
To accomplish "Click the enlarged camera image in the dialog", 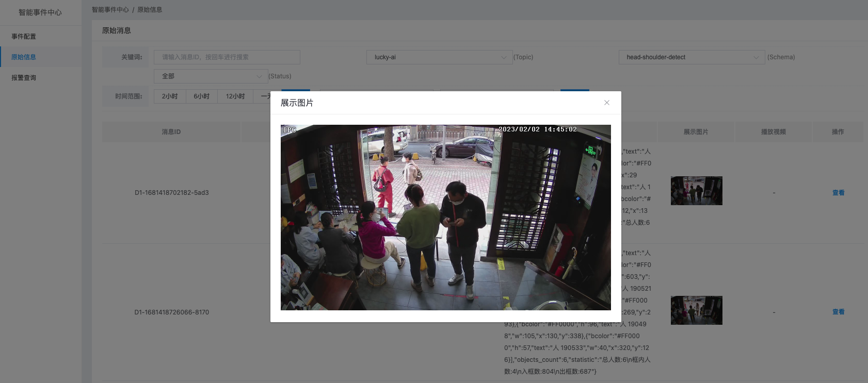I will pos(446,218).
